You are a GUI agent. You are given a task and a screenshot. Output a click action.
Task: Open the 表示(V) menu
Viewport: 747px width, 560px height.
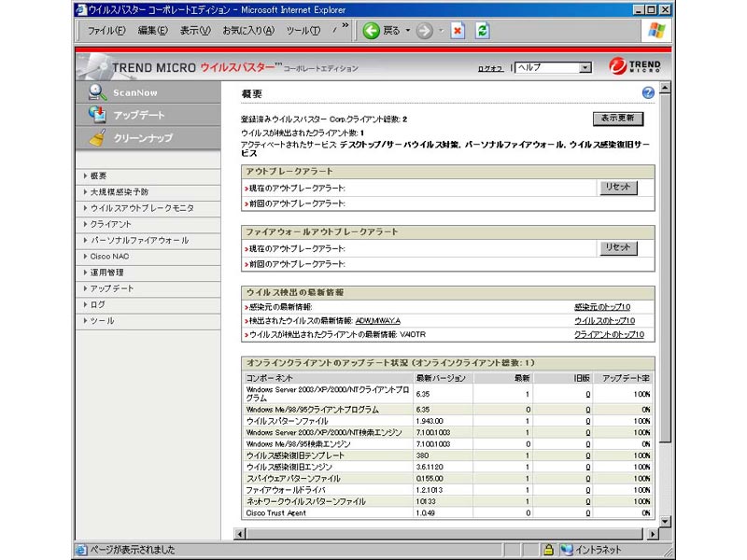coord(195,31)
